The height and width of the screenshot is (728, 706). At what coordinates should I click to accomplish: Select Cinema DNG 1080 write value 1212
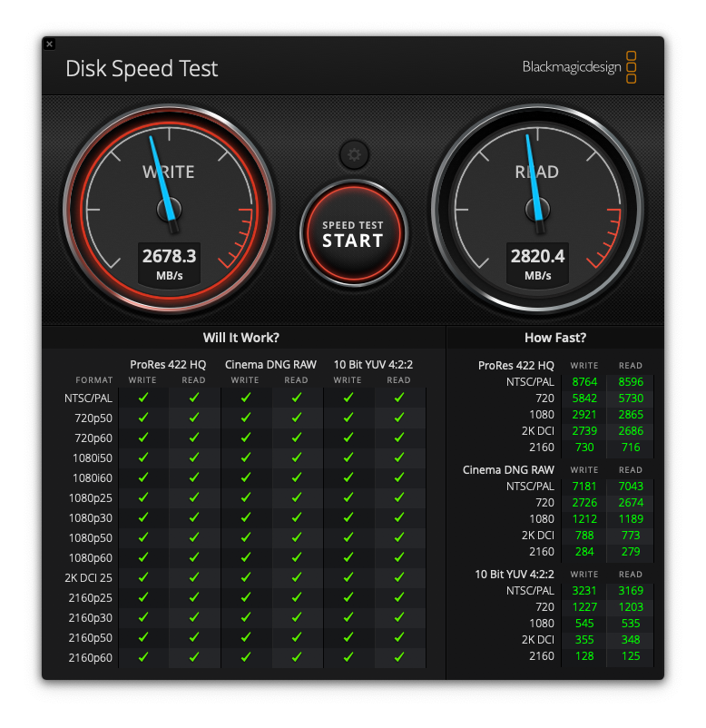584,519
